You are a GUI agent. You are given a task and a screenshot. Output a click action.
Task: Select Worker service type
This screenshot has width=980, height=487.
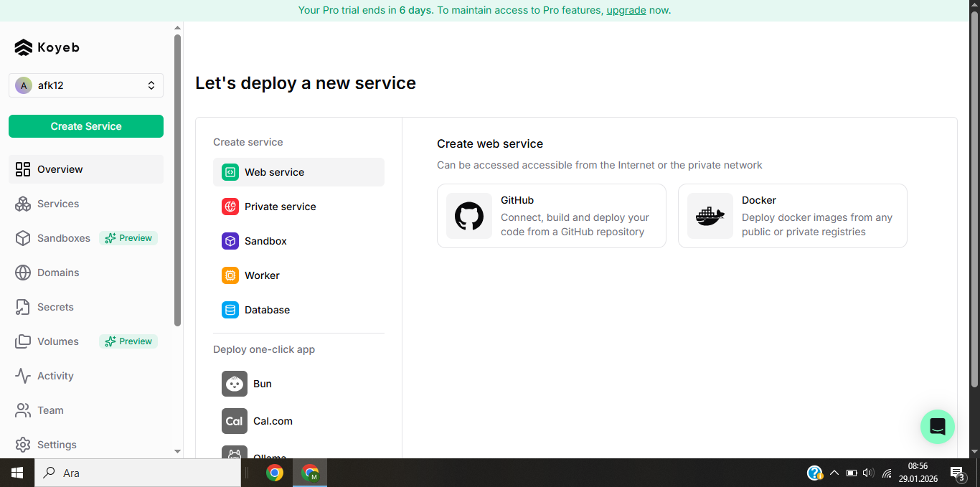pos(298,275)
